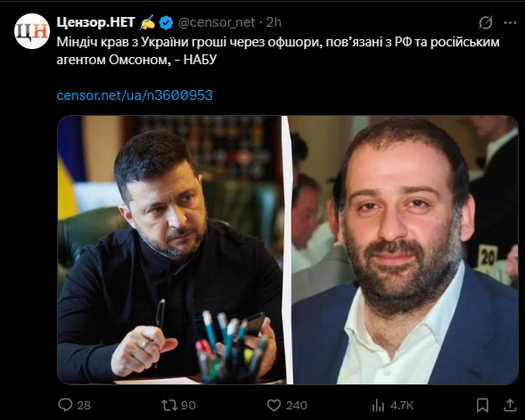View analytics via bar chart icon
This screenshot has height=420, width=525.
pos(378,405)
